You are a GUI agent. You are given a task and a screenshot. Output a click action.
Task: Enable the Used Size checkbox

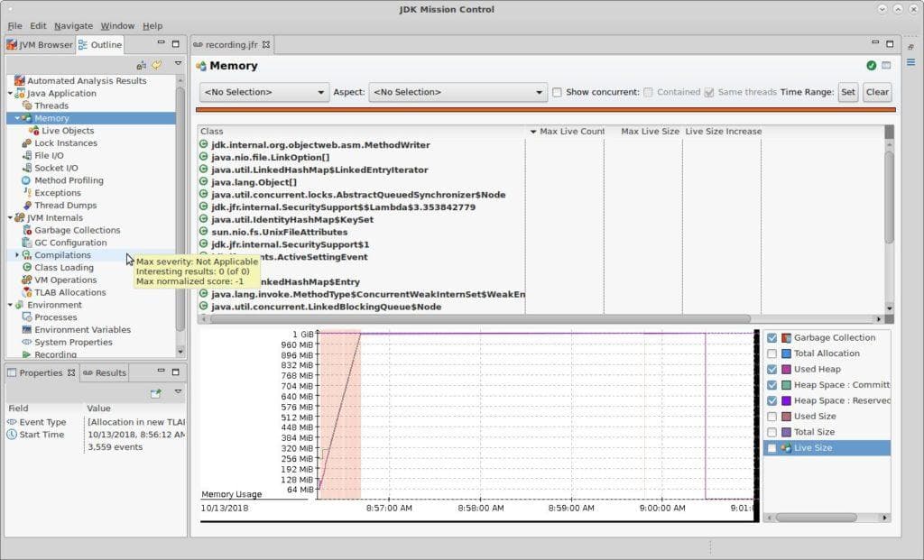772,417
